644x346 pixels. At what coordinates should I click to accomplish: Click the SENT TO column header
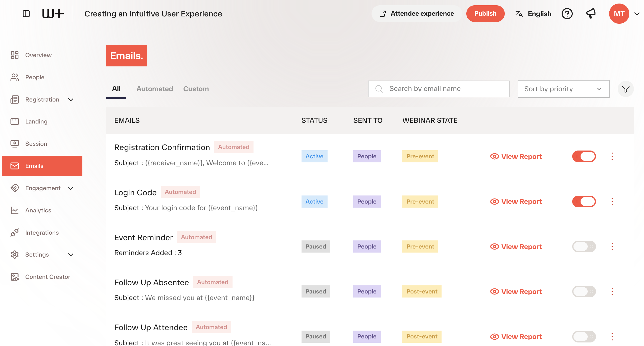click(x=368, y=120)
